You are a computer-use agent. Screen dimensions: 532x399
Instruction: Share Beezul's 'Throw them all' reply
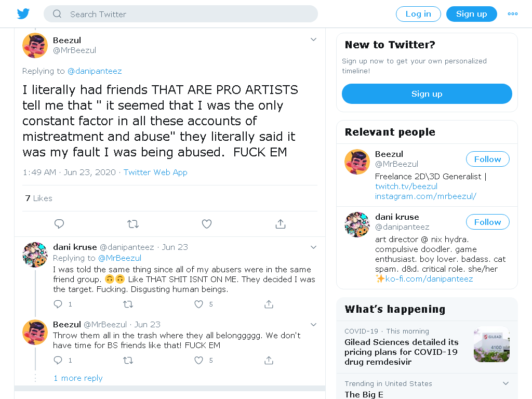tap(269, 361)
